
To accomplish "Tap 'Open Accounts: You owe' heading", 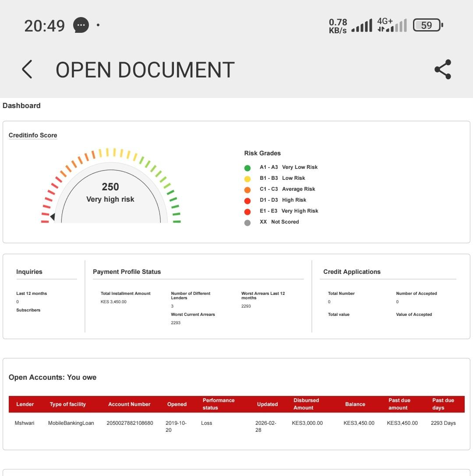I will pyautogui.click(x=52, y=377).
